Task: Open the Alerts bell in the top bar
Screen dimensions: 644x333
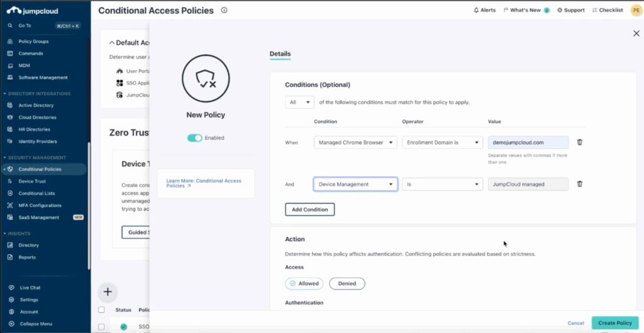Action: (x=485, y=10)
